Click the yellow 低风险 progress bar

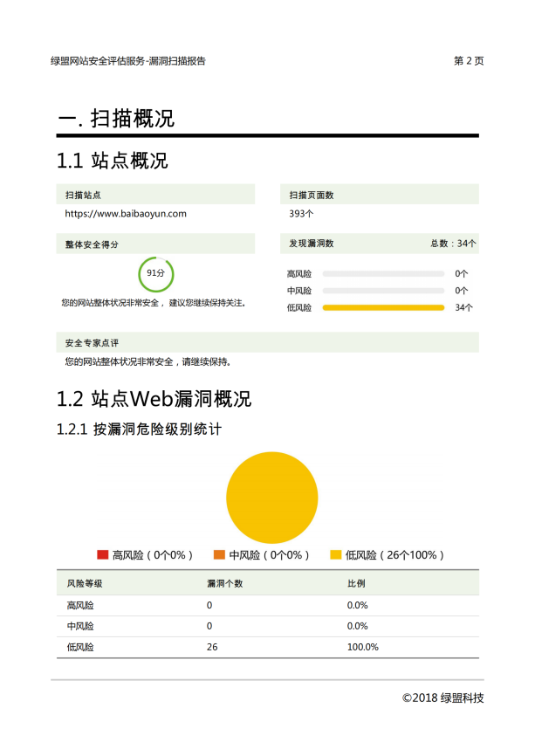point(383,307)
